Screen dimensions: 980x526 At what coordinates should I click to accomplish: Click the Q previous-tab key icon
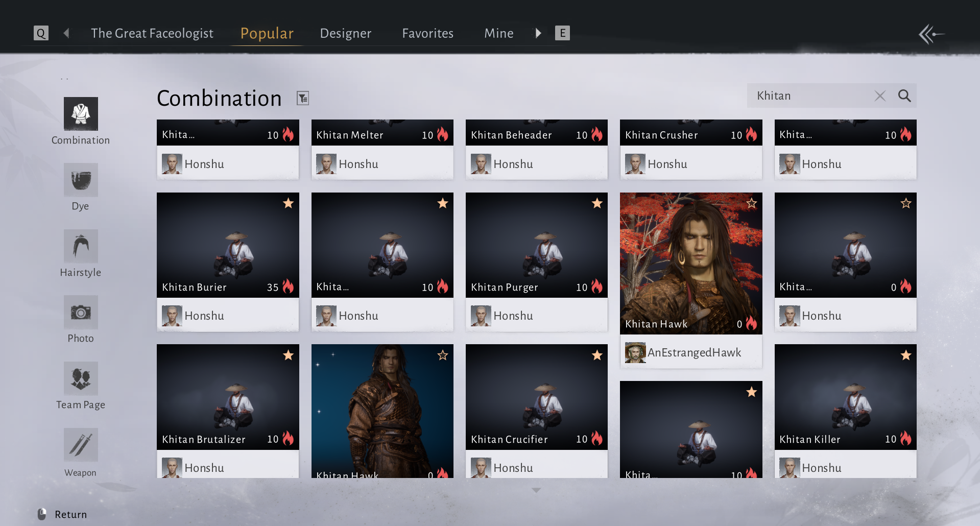(x=41, y=33)
